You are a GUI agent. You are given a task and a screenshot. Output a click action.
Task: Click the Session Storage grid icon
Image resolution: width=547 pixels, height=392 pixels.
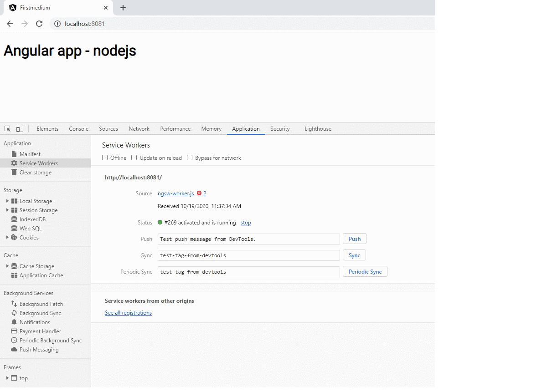coord(14,210)
